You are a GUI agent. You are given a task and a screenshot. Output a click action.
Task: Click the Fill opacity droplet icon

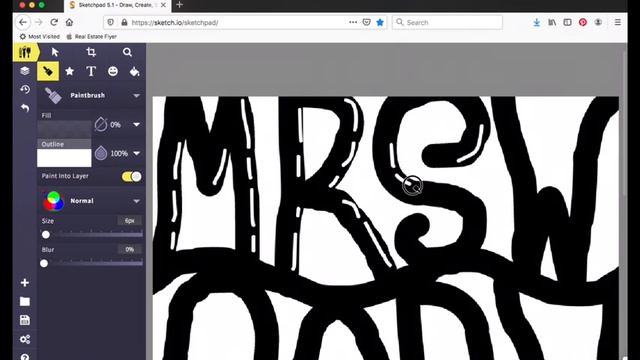click(101, 124)
